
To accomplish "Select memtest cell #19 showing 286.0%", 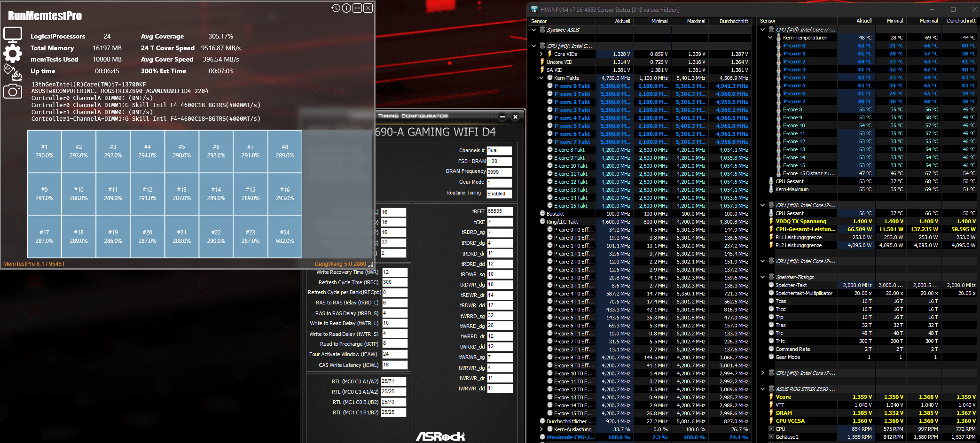I will 113,237.
